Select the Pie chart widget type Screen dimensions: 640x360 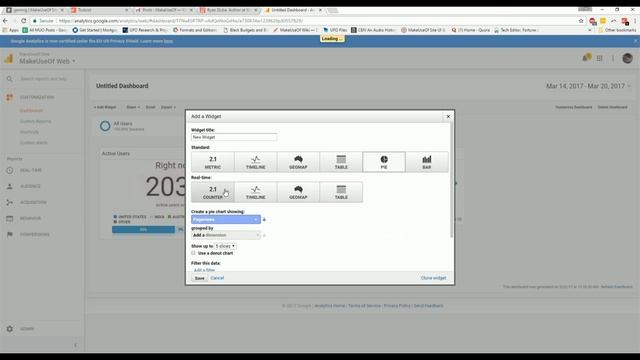click(x=384, y=162)
